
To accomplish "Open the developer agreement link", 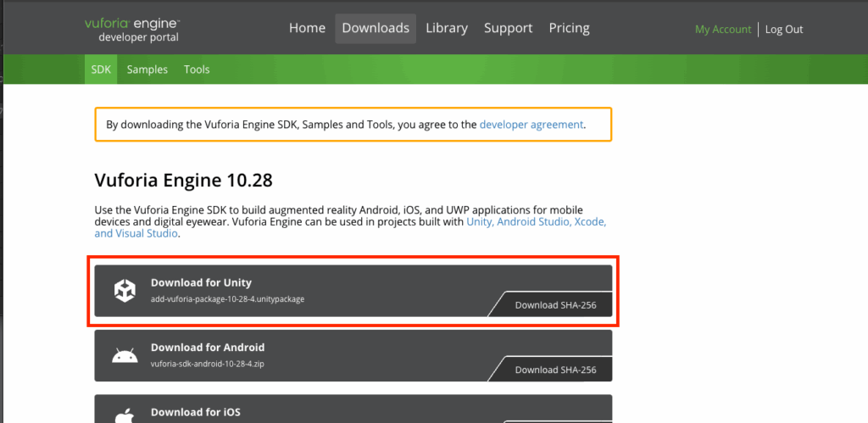I will coord(531,125).
